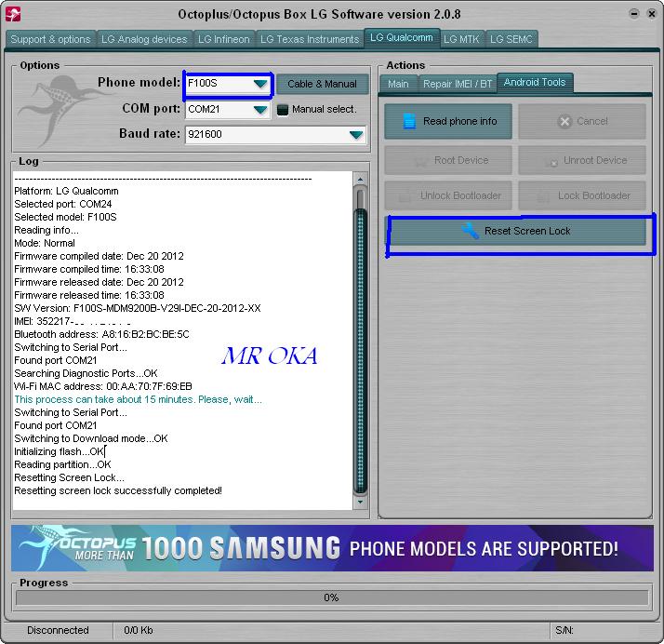Click the 'Initializing flash...OK' log line
Screen dimensions: 664x644
(59, 451)
